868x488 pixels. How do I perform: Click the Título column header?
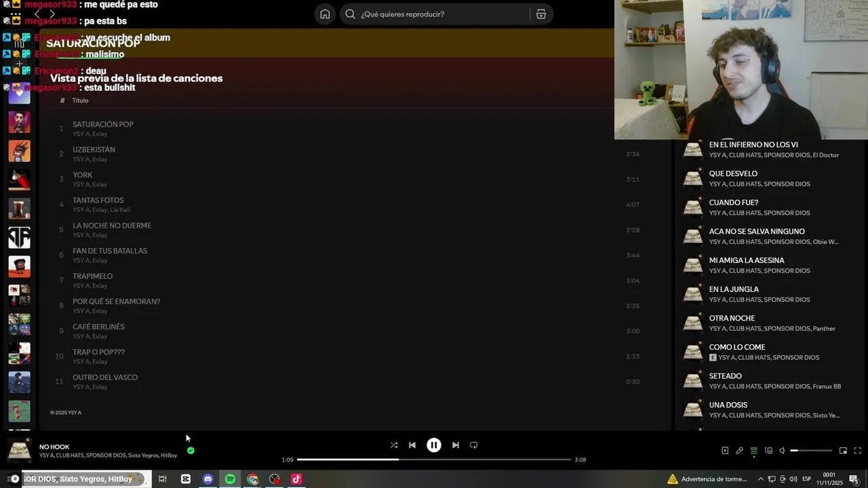click(80, 100)
